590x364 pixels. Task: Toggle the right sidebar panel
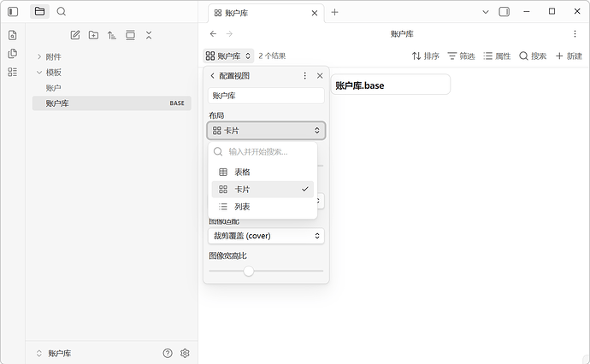[504, 12]
